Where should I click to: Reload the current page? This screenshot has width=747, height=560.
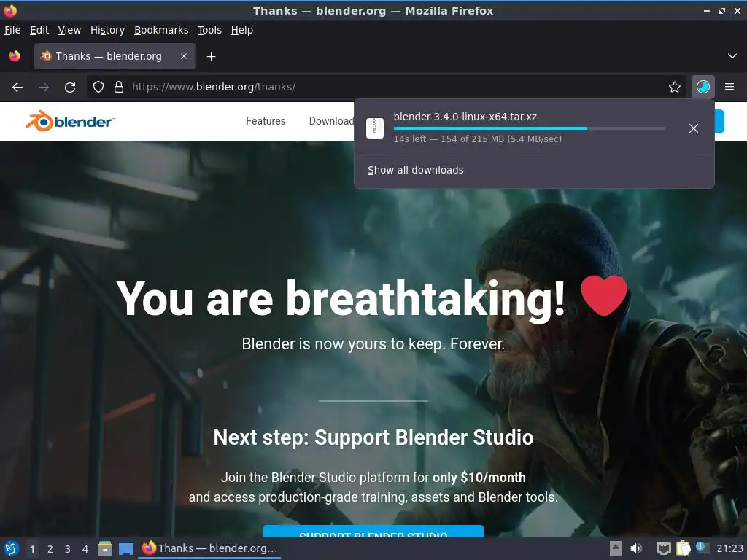(70, 87)
